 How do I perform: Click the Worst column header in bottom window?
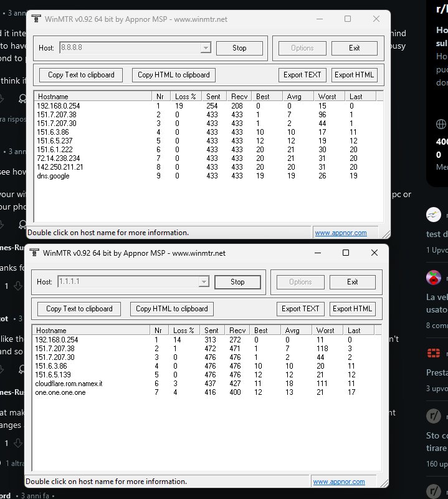pyautogui.click(x=327, y=331)
